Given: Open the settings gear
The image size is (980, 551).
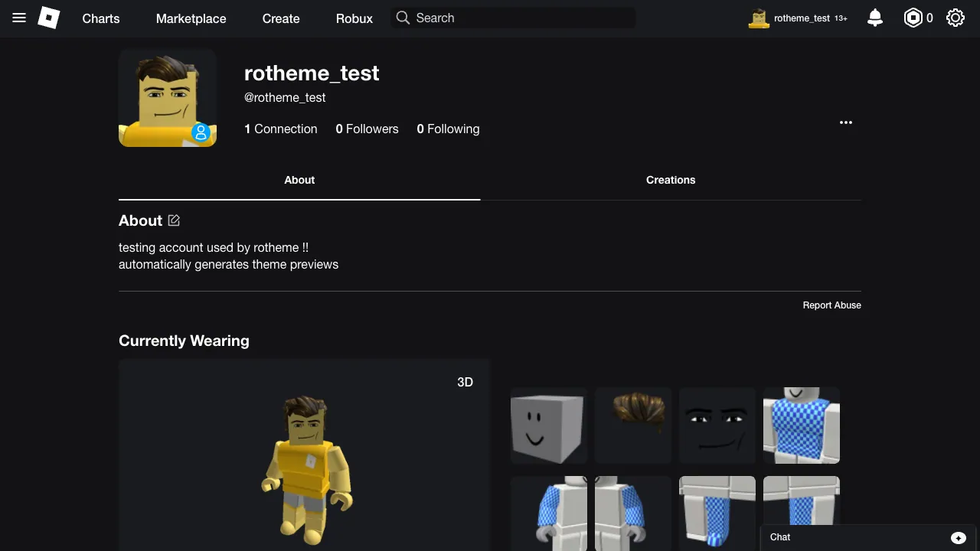Looking at the screenshot, I should (955, 18).
